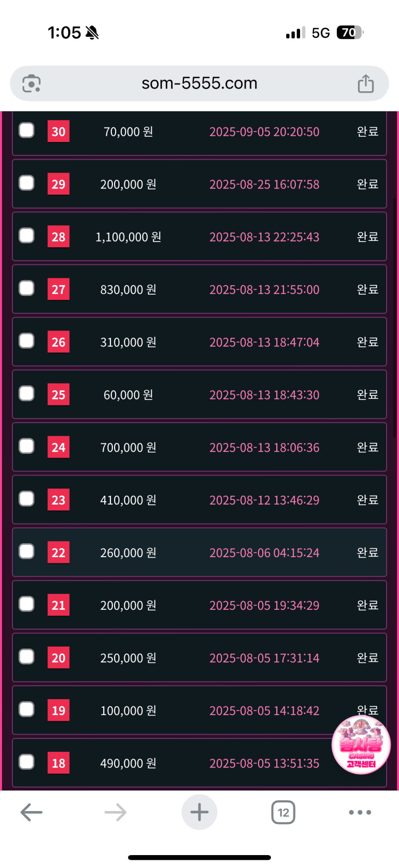Tap the som-5555.com address bar
Viewport: 399px width, 868px height.
199,84
